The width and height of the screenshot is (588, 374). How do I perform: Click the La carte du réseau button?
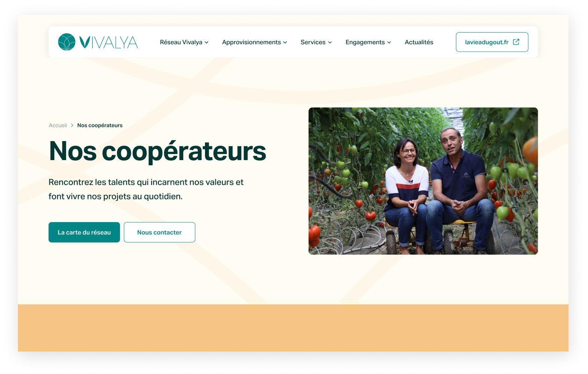click(x=84, y=232)
